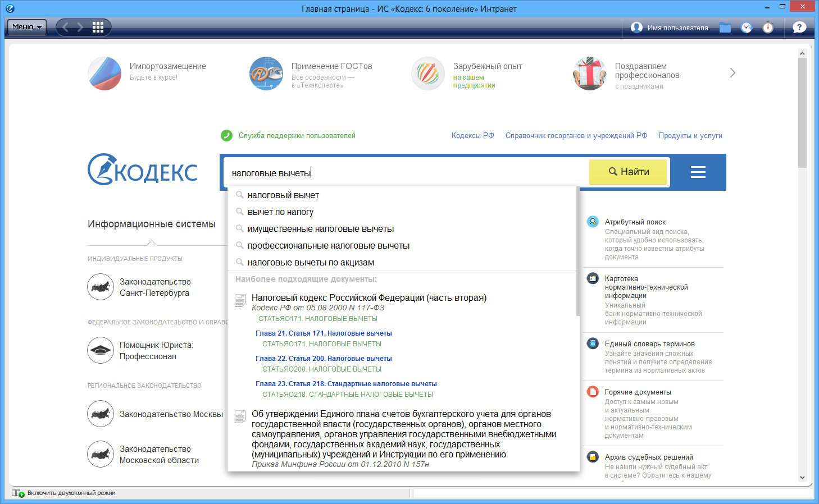This screenshot has width=819, height=504.
Task: Click the green phone support icon
Action: click(226, 135)
